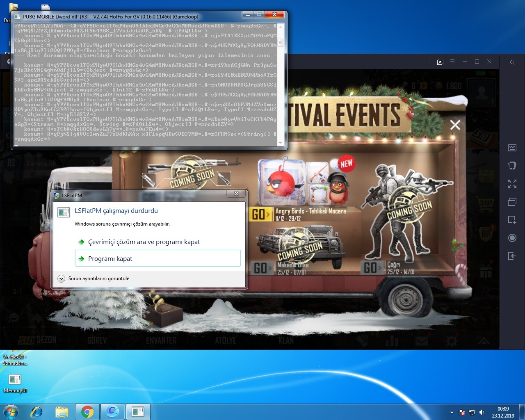Open the Windows Start menu
Screen dimensions: 525x420
(11, 412)
